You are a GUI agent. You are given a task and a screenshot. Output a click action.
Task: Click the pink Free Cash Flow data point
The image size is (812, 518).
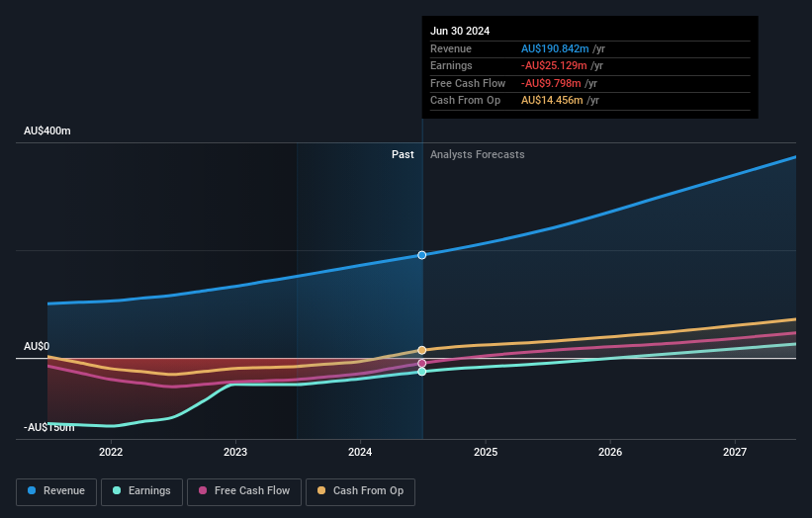(x=422, y=363)
